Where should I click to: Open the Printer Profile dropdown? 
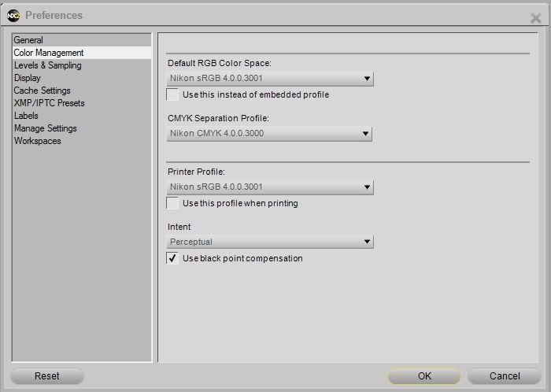coord(270,187)
